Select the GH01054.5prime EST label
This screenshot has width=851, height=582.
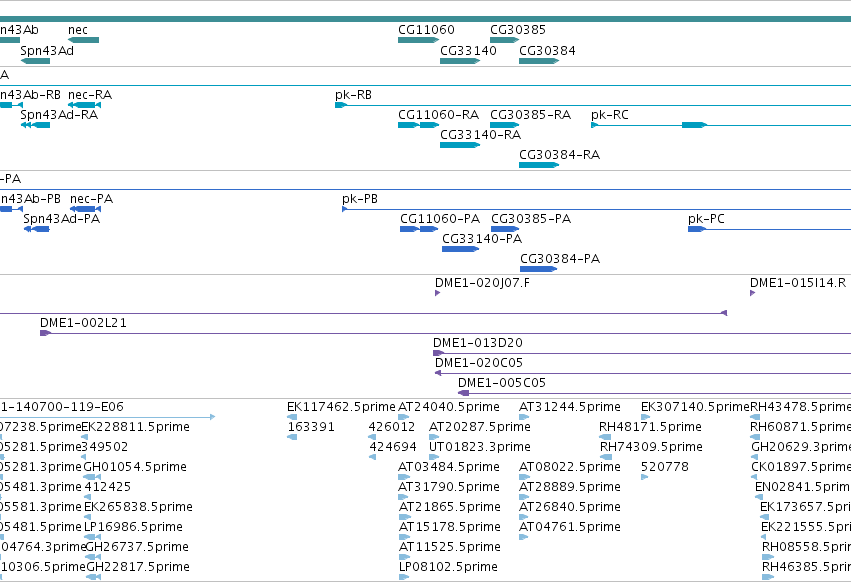[135, 467]
